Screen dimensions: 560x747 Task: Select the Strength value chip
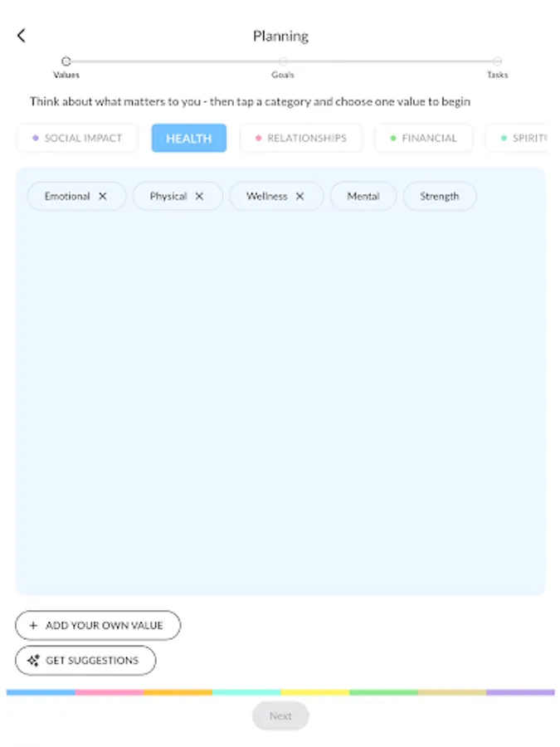pos(439,196)
